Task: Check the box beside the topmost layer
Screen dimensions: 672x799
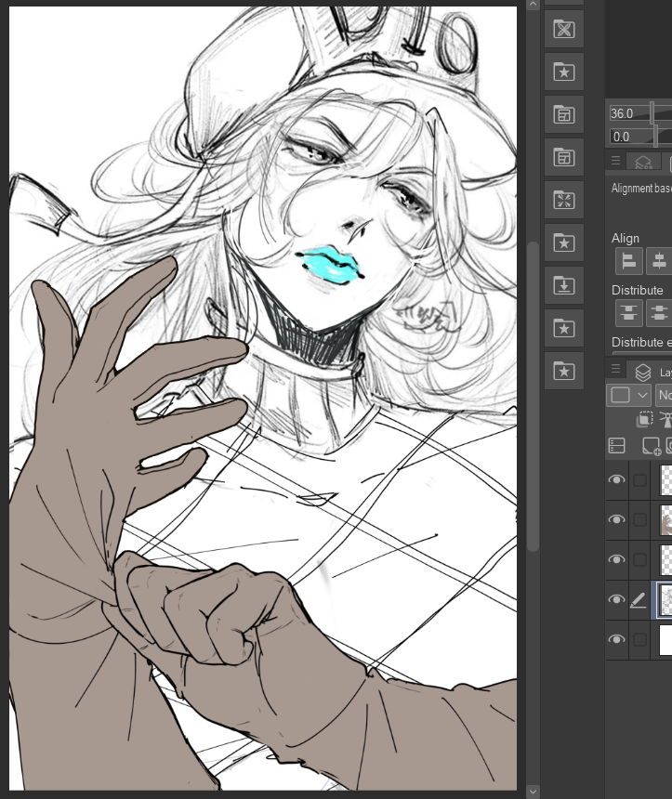Action: click(x=639, y=480)
